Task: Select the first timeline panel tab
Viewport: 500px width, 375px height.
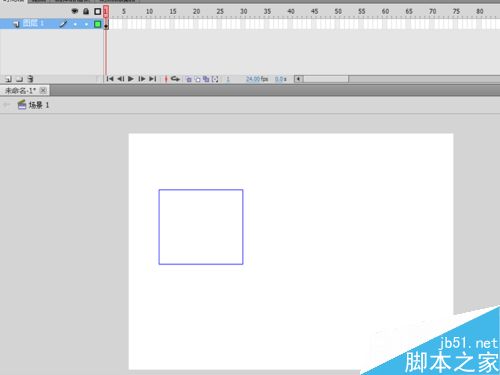Action: pyautogui.click(x=13, y=1)
